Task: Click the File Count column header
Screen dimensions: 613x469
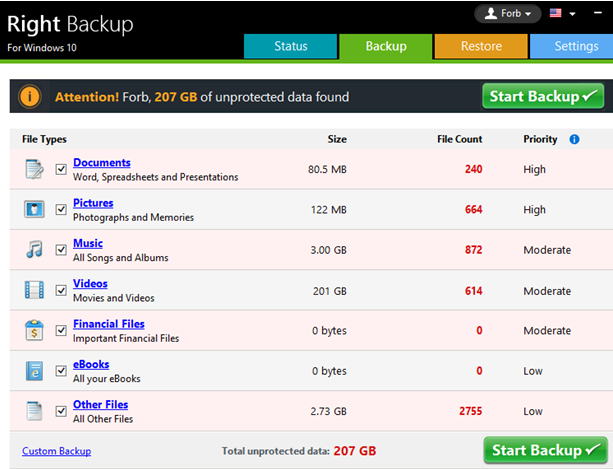Action: 459,139
